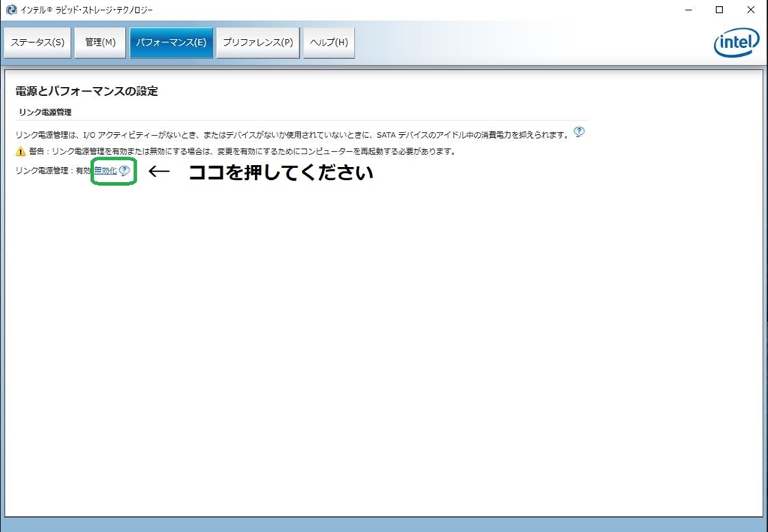Click the 電源とパフォーマンスの設定 heading
This screenshot has width=768, height=532.
[87, 91]
